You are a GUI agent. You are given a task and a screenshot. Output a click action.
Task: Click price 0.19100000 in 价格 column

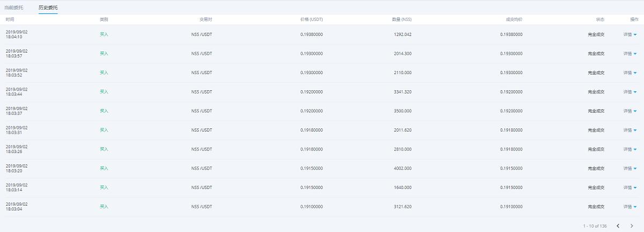(312, 206)
